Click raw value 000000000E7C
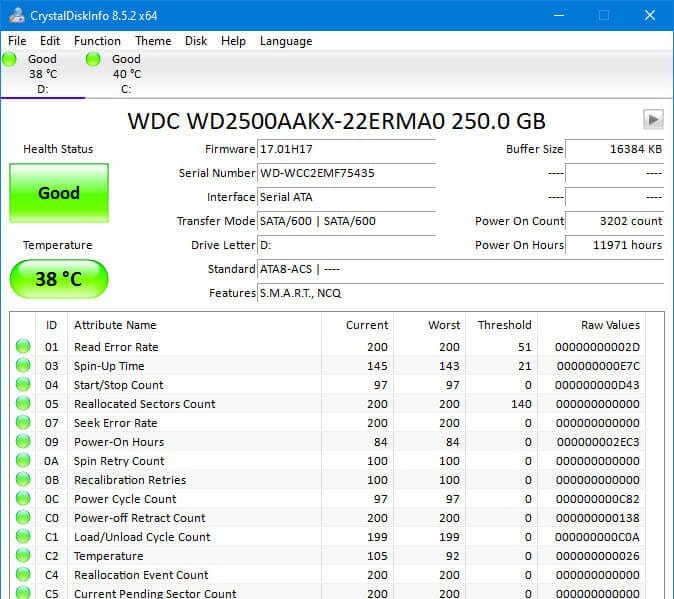Image resolution: width=674 pixels, height=599 pixels. tap(598, 366)
